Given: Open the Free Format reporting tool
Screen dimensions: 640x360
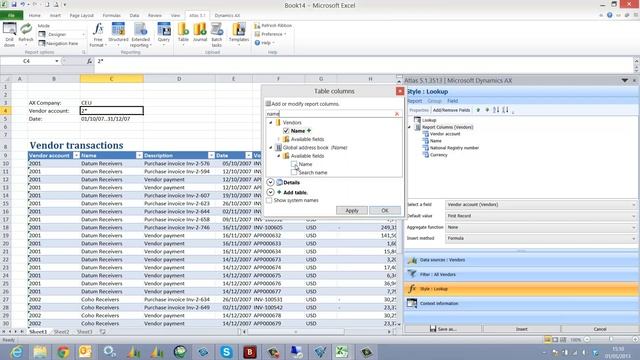Looking at the screenshot, I should (x=98, y=35).
